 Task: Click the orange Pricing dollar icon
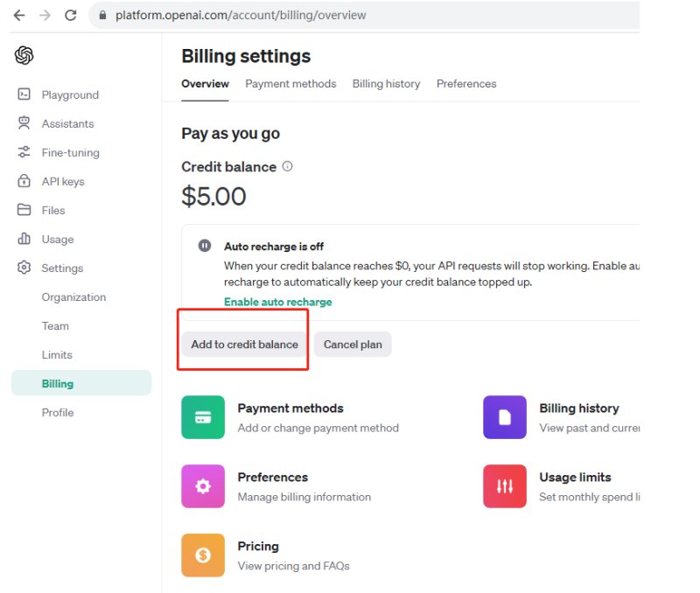pos(203,555)
